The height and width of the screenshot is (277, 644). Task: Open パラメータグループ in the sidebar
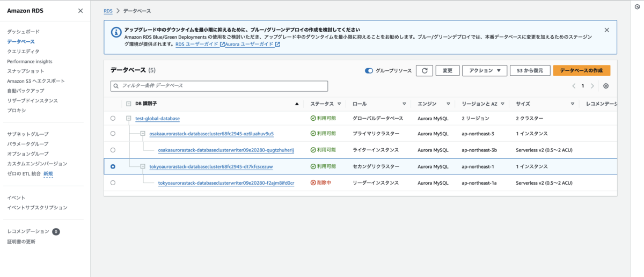(x=28, y=144)
